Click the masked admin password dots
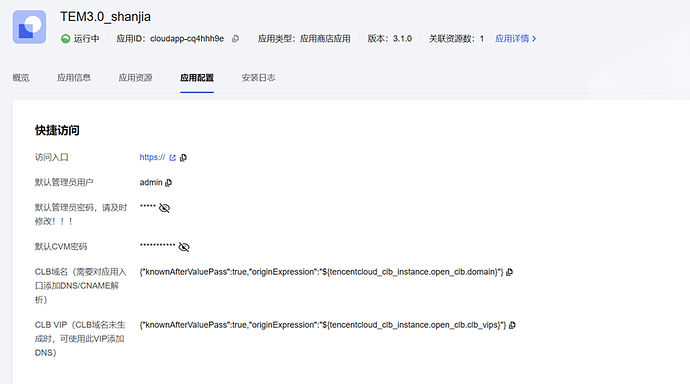The height and width of the screenshot is (384, 690). (148, 206)
